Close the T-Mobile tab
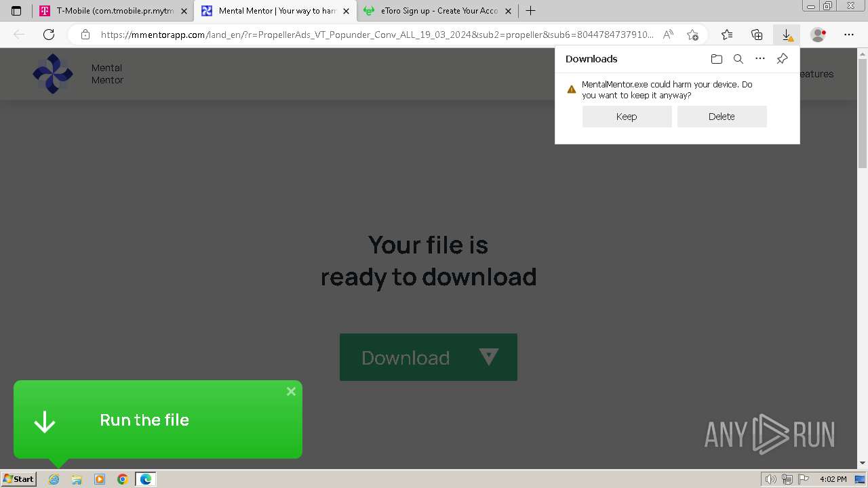Viewport: 868px width, 488px height. click(x=184, y=11)
